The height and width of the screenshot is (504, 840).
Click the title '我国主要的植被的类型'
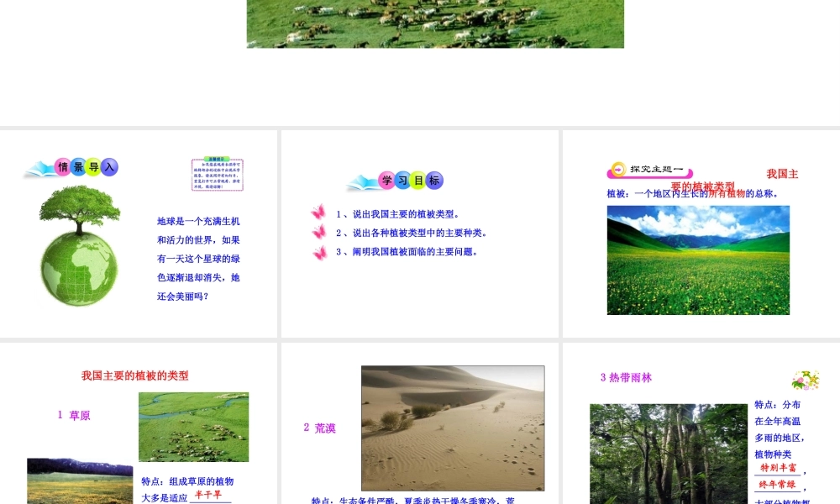[x=135, y=376]
